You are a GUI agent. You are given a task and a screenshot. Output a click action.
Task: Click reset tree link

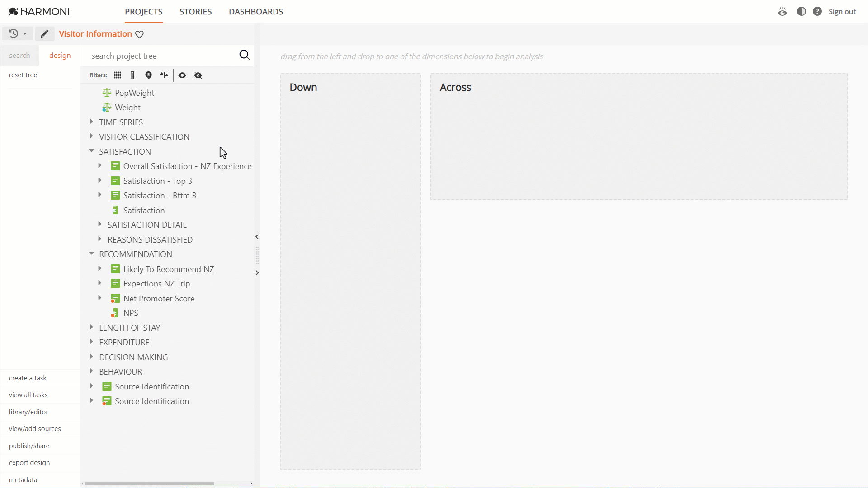click(23, 75)
